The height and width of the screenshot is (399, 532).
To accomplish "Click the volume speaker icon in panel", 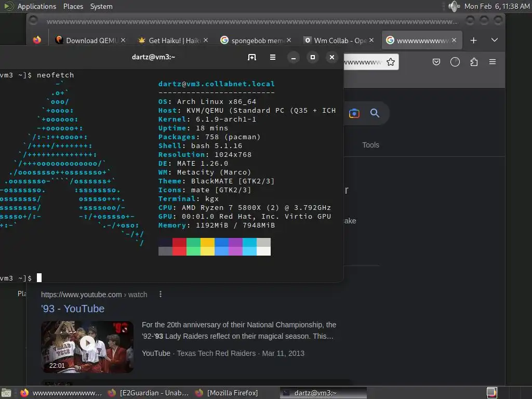I will tap(454, 6).
